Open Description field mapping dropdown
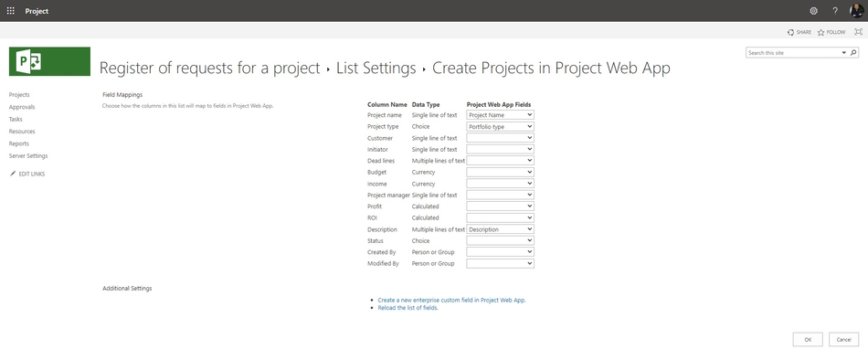Viewport: 868px width, 360px height. (x=500, y=229)
